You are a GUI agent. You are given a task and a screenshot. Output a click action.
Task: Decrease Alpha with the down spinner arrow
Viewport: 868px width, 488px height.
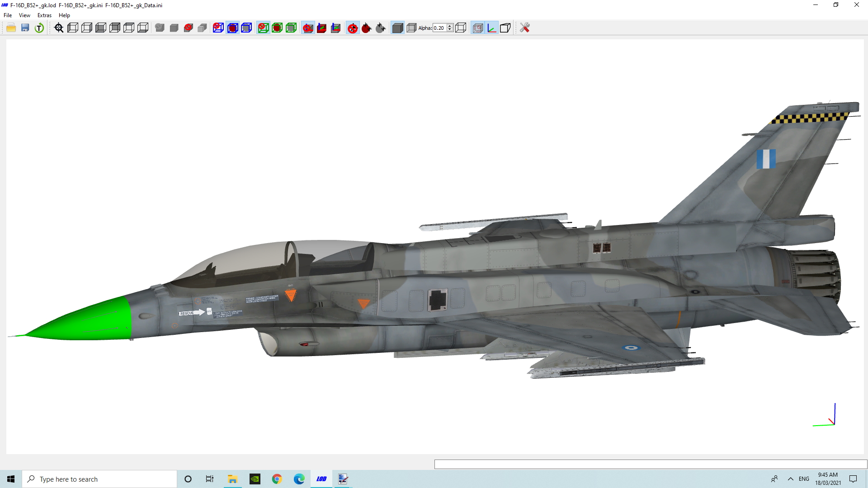450,30
